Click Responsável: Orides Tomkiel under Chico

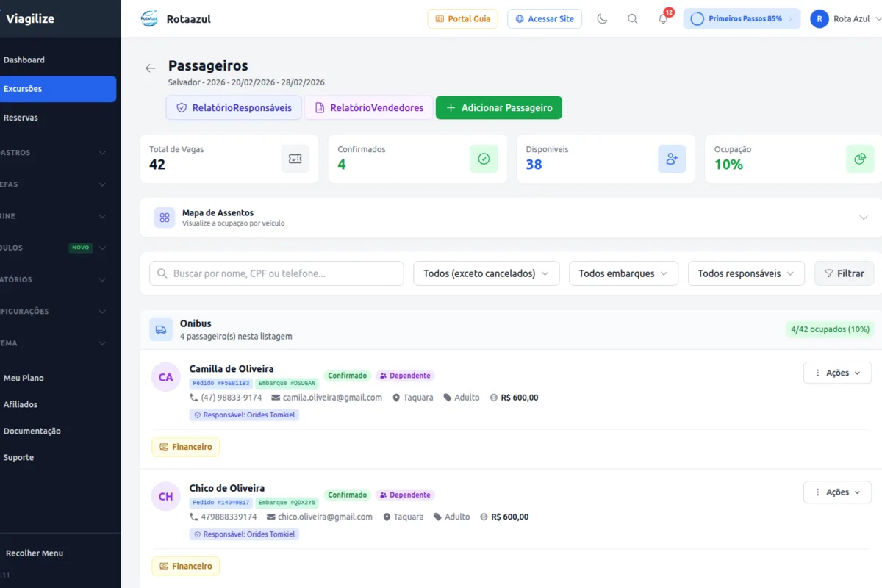coord(244,534)
